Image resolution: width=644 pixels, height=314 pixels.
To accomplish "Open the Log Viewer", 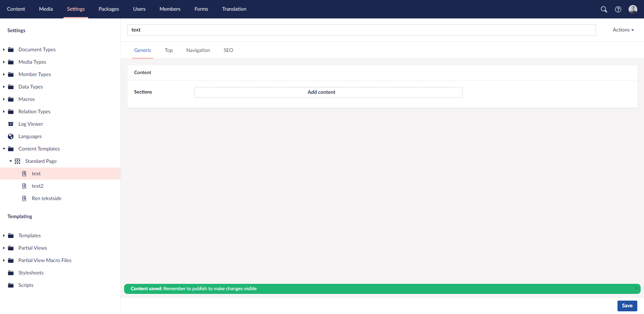I will click(x=31, y=124).
